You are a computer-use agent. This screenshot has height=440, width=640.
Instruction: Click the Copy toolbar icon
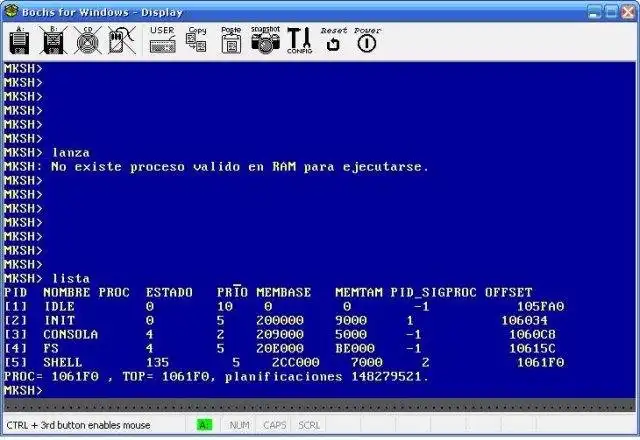coord(197,40)
